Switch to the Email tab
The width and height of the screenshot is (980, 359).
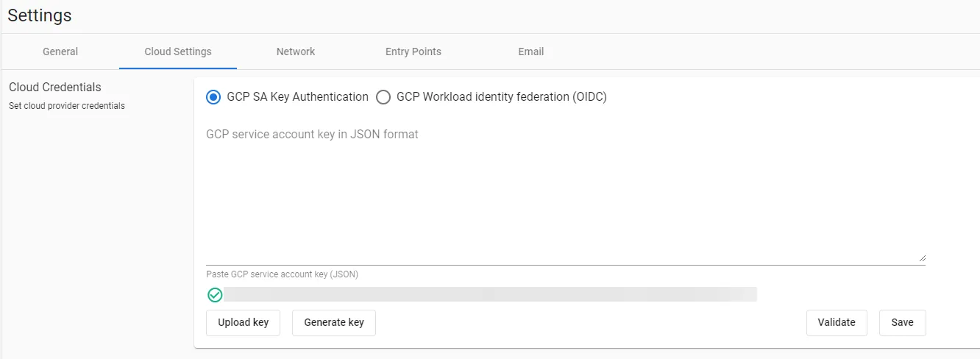click(x=531, y=51)
